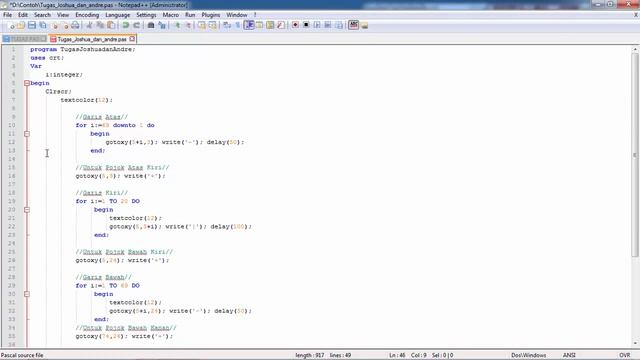Viewport: 640px width, 360px height.
Task: Click the Save All toolbar icon
Action: click(42, 25)
